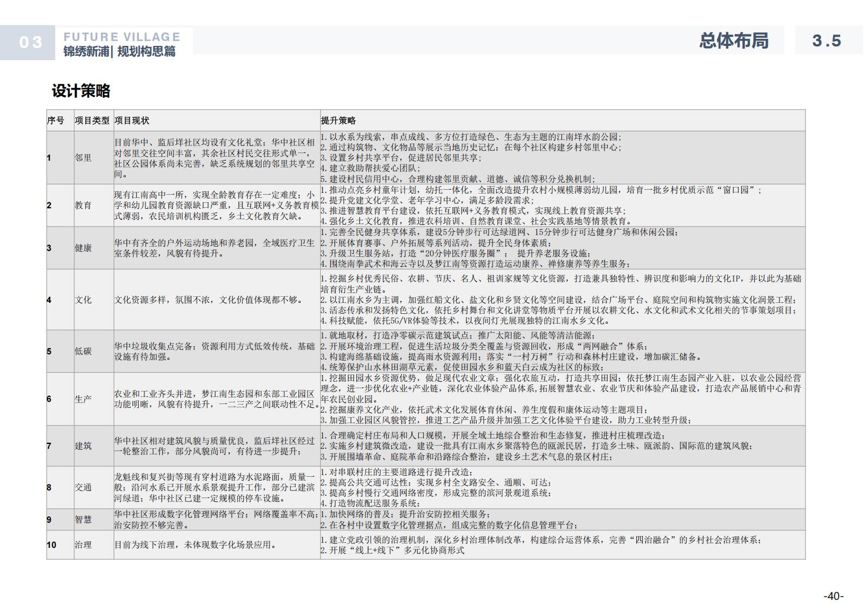
Task: Click the page number '-40-'
Action: 834,596
